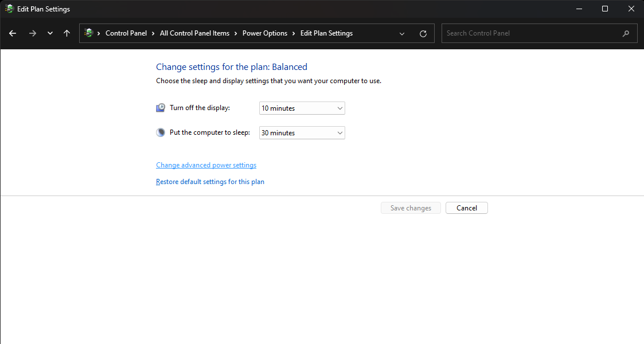This screenshot has width=644, height=344.
Task: Open the Turn off the display dropdown
Action: click(302, 108)
